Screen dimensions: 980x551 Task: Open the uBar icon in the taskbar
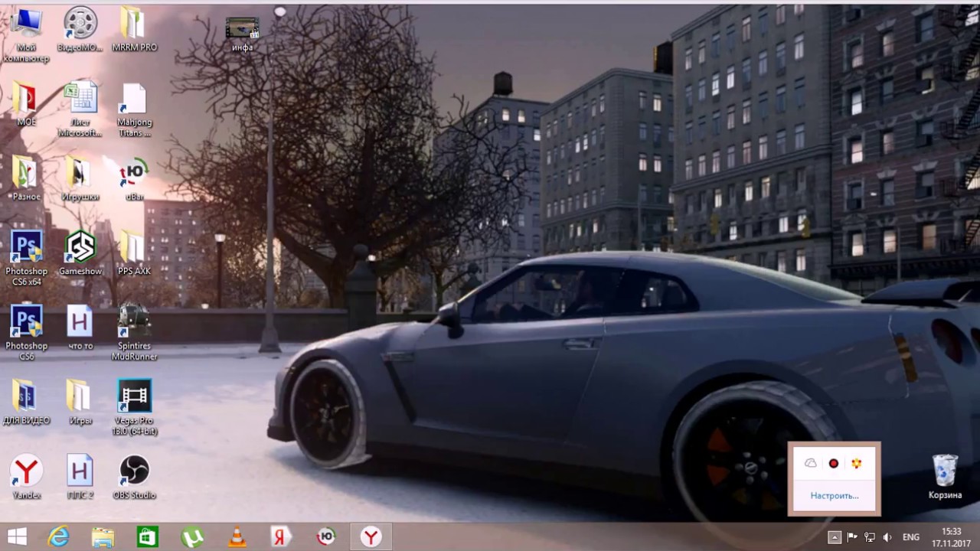click(x=326, y=537)
